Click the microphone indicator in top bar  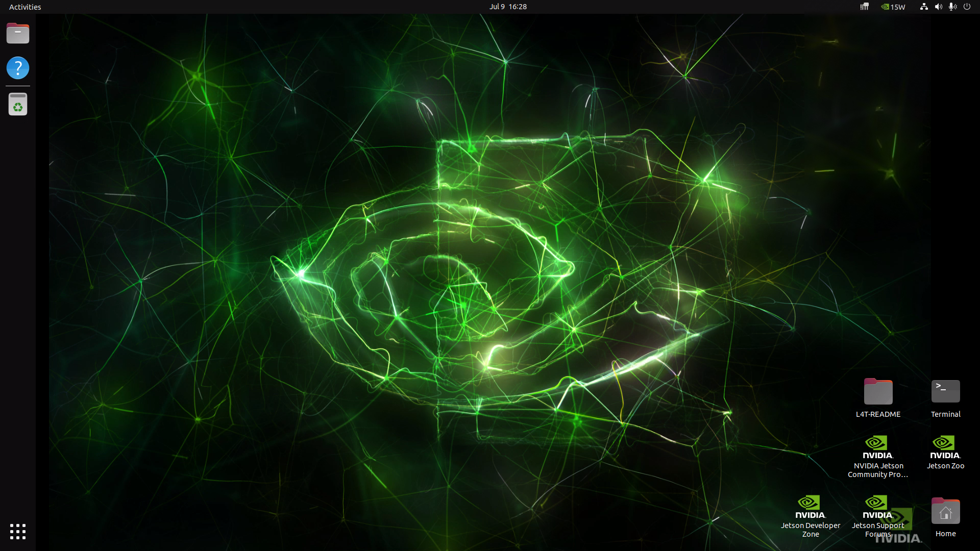click(952, 7)
